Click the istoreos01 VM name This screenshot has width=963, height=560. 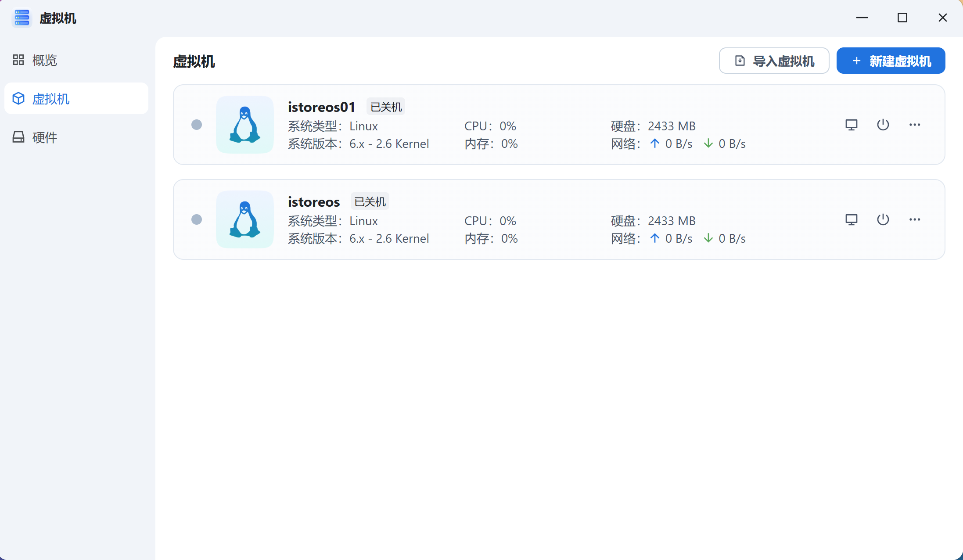321,107
